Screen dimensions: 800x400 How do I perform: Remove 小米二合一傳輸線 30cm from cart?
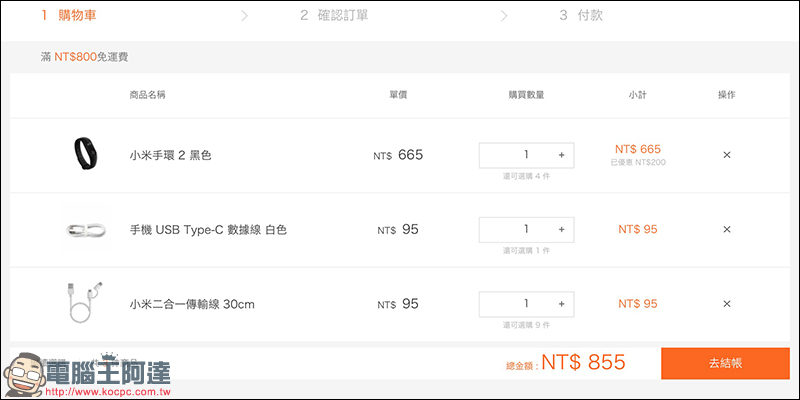(727, 304)
